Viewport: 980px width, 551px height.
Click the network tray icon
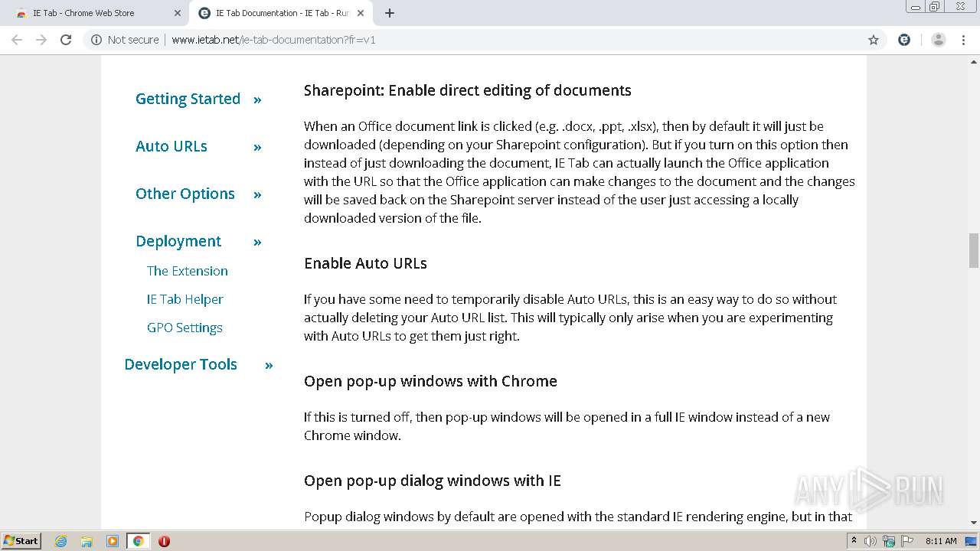coord(889,541)
